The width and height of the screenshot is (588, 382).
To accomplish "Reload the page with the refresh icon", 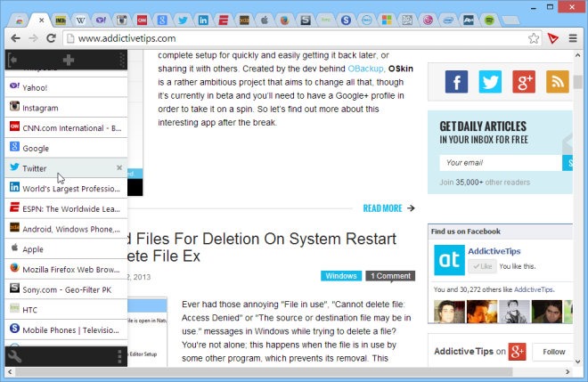I will pos(51,38).
